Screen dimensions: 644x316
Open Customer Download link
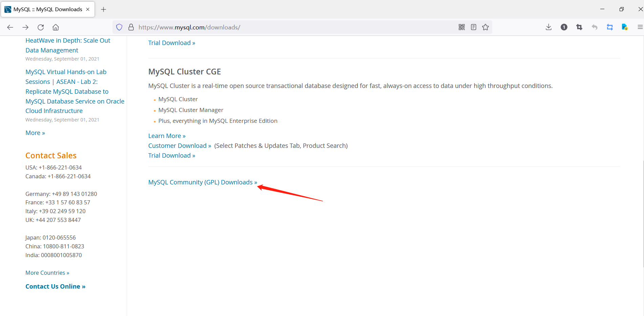pyautogui.click(x=180, y=146)
